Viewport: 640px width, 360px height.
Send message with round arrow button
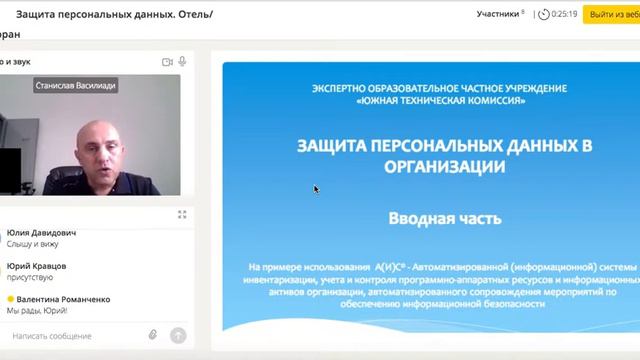coord(178,336)
